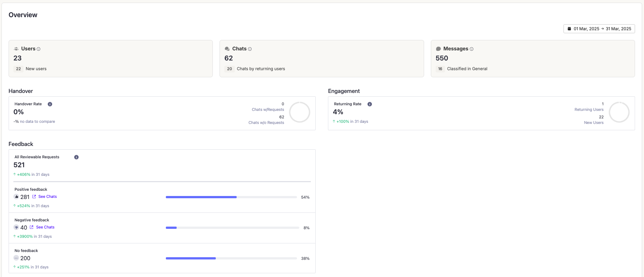644x277 pixels.
Task: Click the Returning Rate info icon
Action: click(370, 104)
